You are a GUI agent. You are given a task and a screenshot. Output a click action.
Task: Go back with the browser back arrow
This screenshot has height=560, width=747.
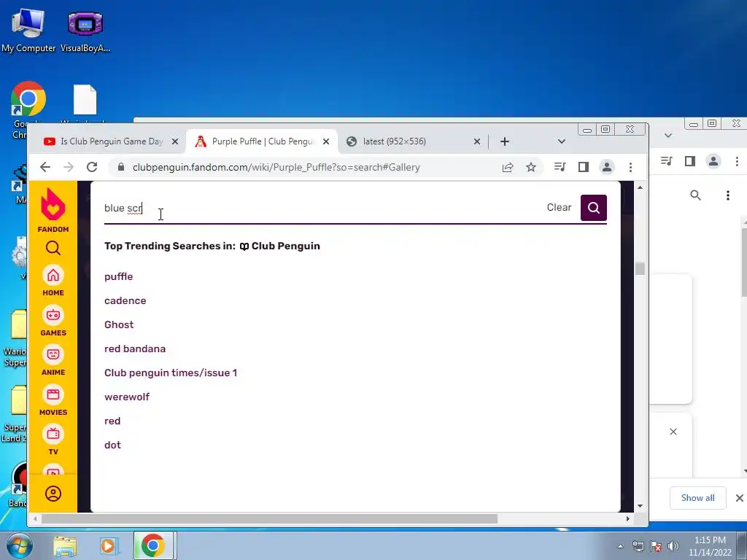point(44,167)
